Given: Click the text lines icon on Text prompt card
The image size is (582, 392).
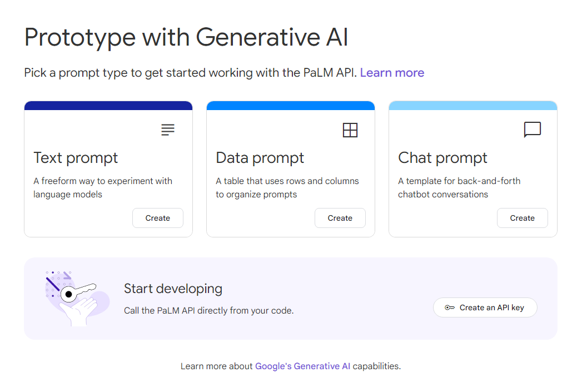Looking at the screenshot, I should tap(168, 130).
